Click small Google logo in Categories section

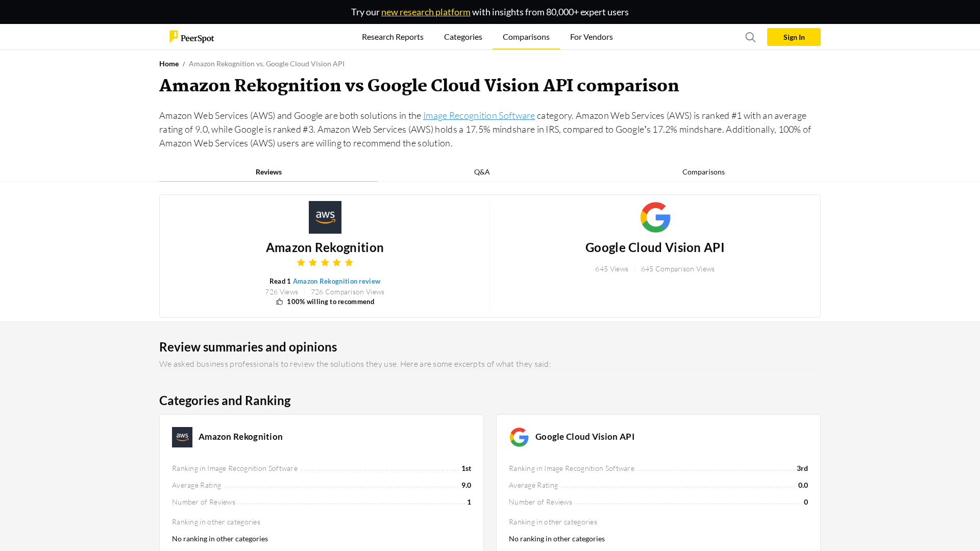pyautogui.click(x=519, y=437)
